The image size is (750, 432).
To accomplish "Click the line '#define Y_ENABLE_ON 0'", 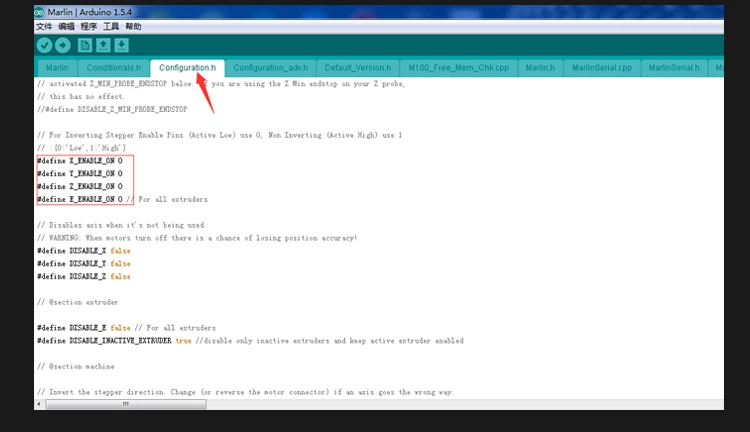I will 80,174.
